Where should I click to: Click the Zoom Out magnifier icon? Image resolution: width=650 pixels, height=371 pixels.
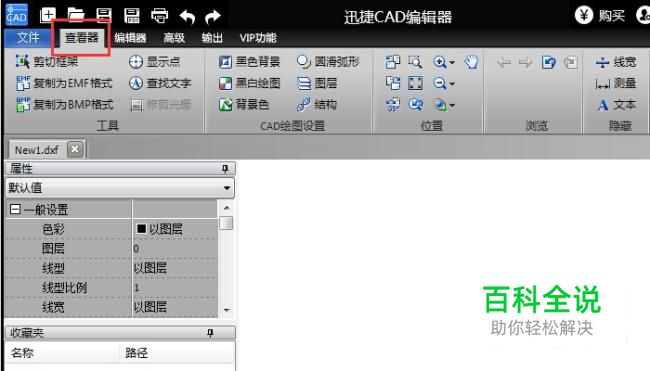pyautogui.click(x=439, y=83)
